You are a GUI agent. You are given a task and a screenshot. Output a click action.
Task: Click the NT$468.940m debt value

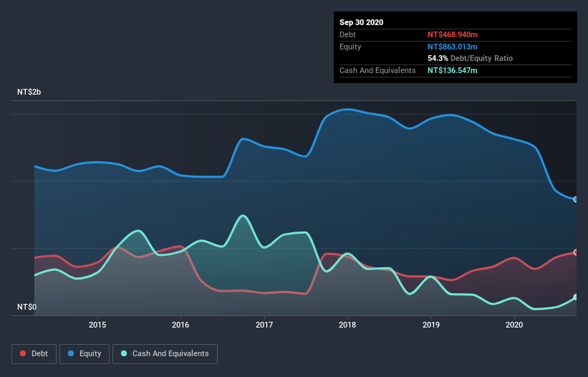tap(452, 34)
